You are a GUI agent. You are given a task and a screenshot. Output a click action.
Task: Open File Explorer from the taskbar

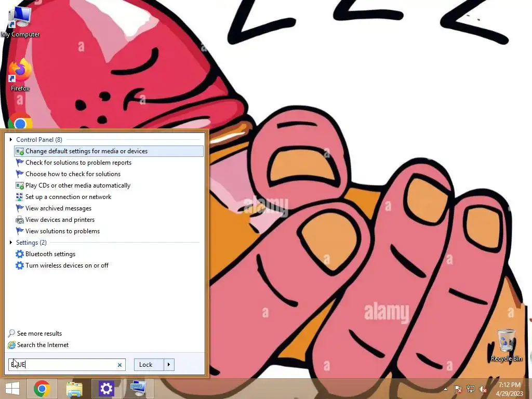pos(74,389)
